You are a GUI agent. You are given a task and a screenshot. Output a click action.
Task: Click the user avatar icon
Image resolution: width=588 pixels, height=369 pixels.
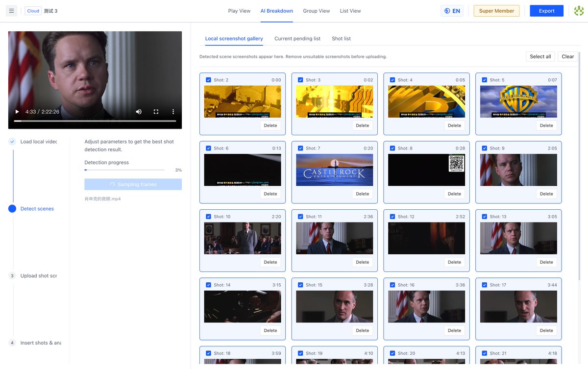pyautogui.click(x=579, y=11)
